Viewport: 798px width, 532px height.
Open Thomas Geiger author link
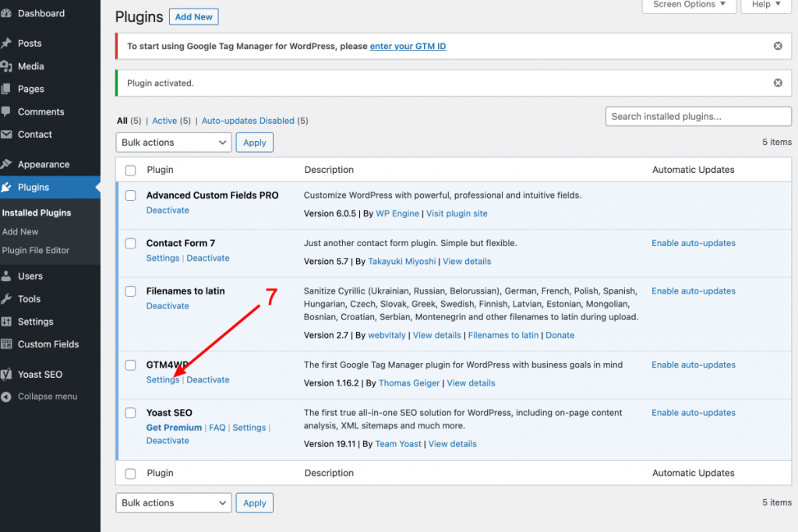(409, 383)
